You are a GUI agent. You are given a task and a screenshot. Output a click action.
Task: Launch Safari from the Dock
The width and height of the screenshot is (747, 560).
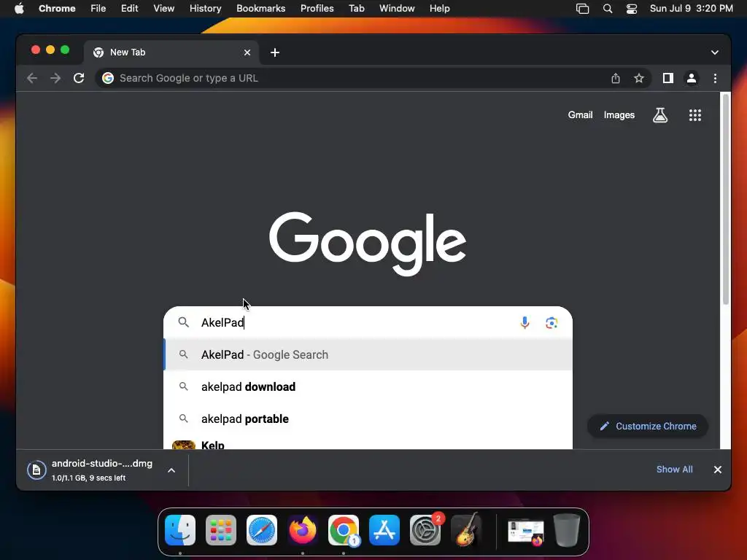coord(262,530)
